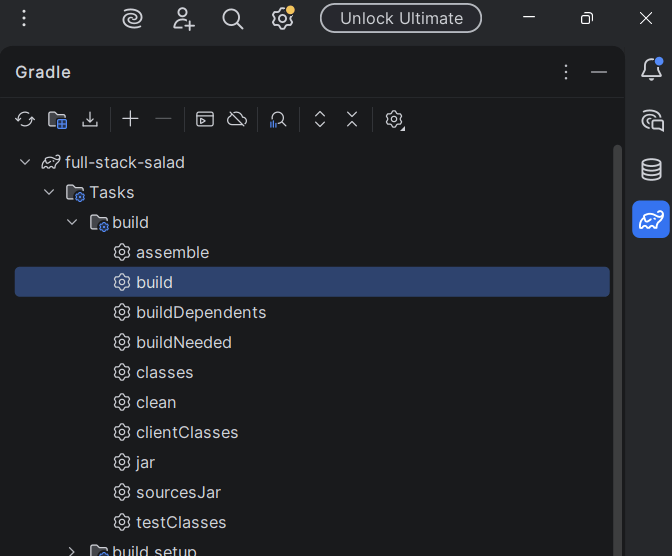Viewport: 672px width, 556px height.
Task: Analyze dependencies icon
Action: click(278, 120)
